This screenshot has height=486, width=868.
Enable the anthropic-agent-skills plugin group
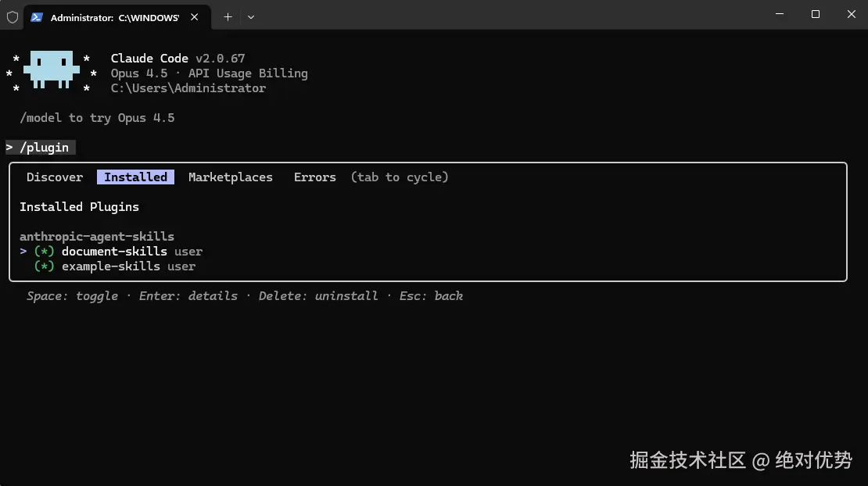97,236
